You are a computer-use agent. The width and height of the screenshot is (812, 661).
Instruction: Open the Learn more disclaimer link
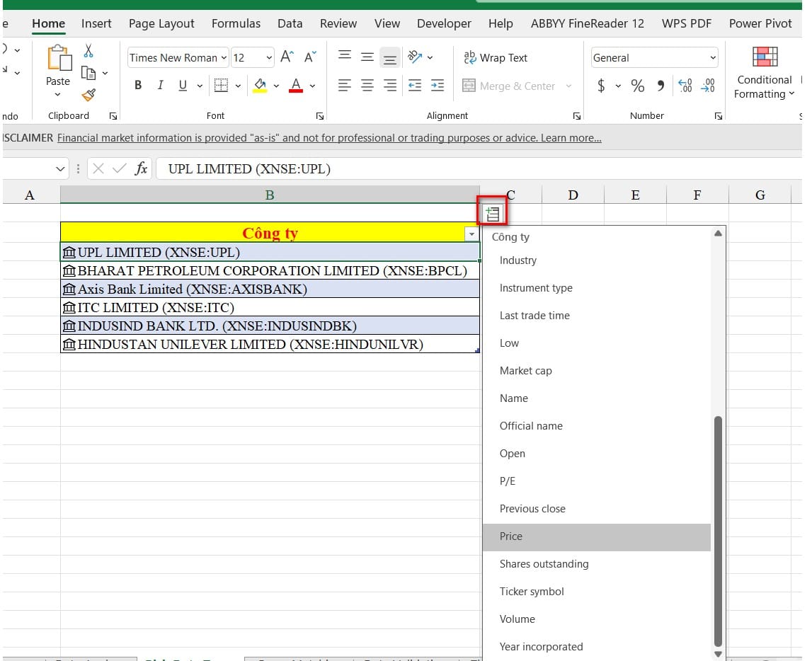pyautogui.click(x=571, y=138)
